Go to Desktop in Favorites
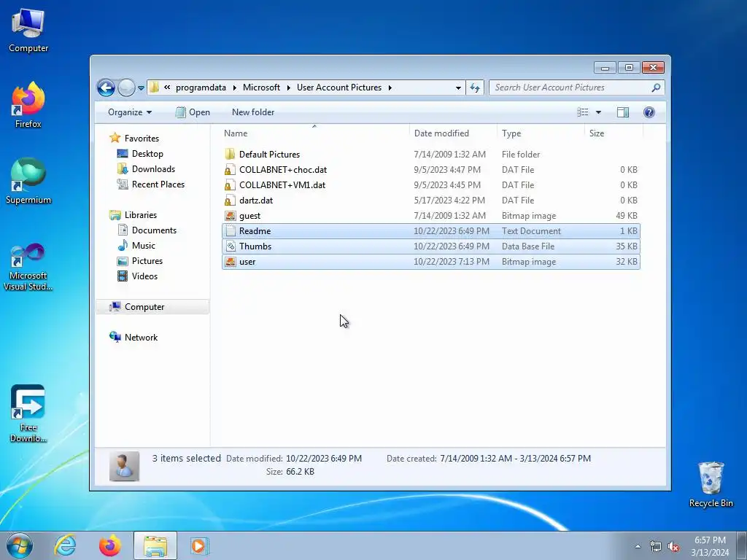 click(x=147, y=154)
